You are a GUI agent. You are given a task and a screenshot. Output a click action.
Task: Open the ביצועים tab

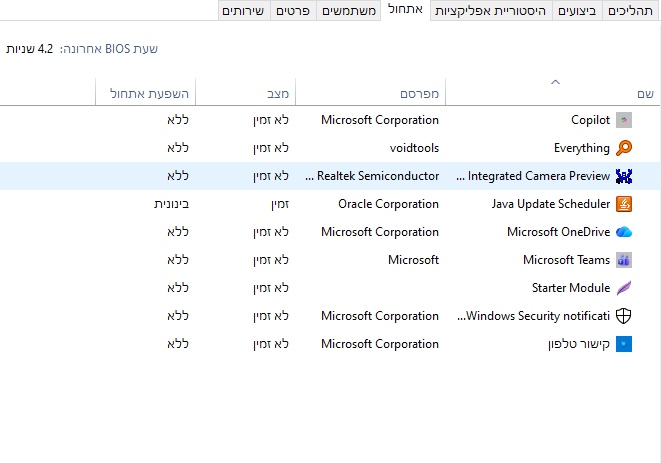(x=576, y=11)
